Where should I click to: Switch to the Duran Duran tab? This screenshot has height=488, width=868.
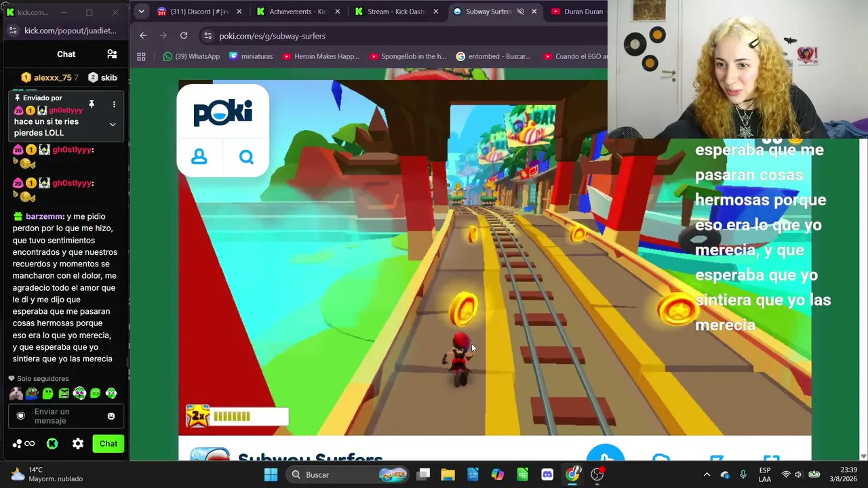pos(576,12)
